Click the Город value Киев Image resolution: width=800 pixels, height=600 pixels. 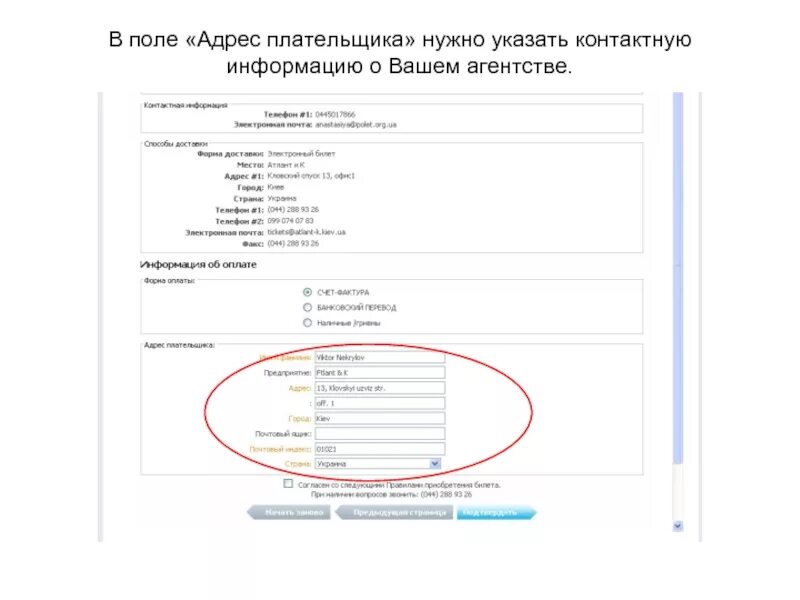[276, 187]
